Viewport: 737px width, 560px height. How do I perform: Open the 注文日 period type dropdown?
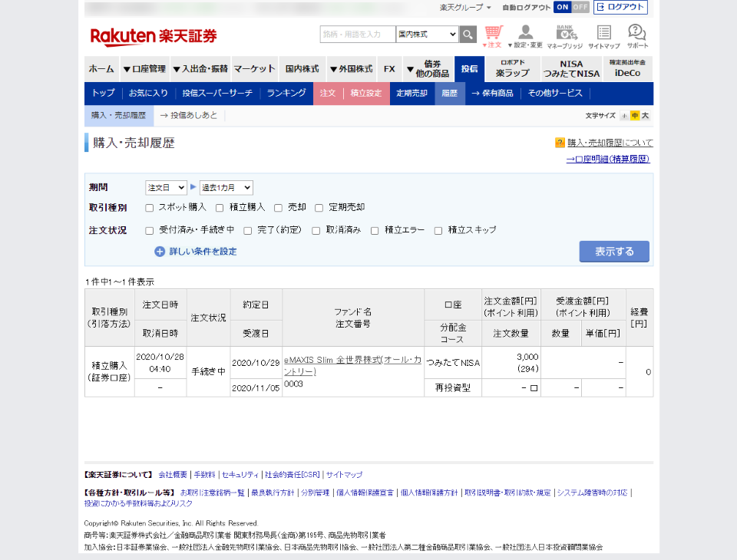point(166,187)
